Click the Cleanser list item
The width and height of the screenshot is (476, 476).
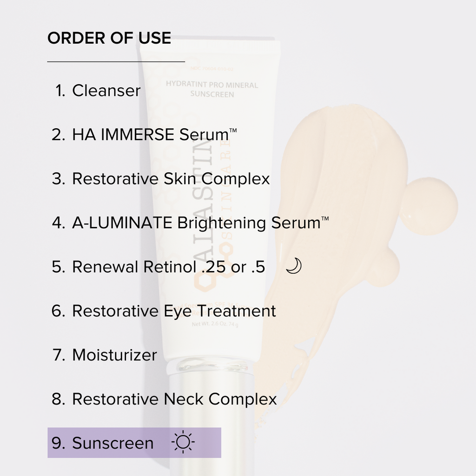(x=106, y=91)
